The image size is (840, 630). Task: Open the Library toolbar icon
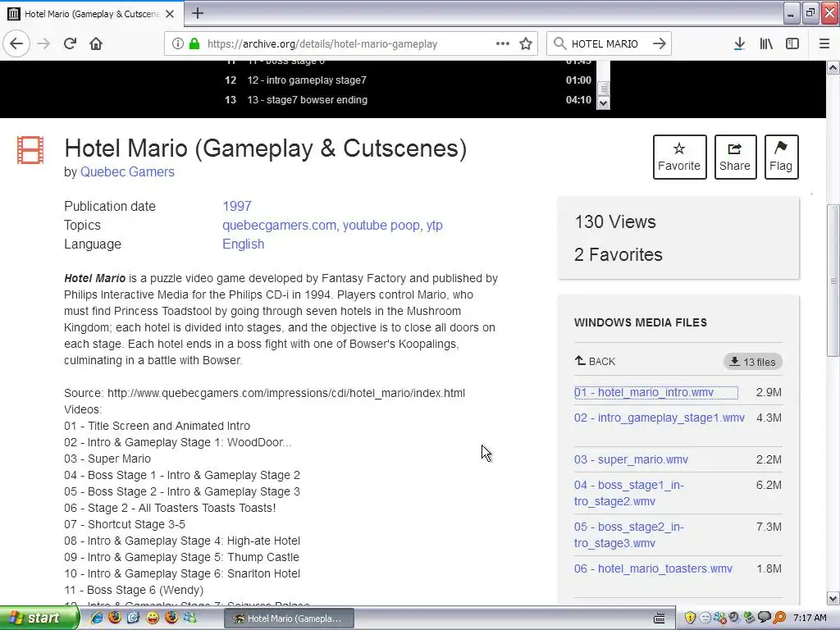pos(766,43)
